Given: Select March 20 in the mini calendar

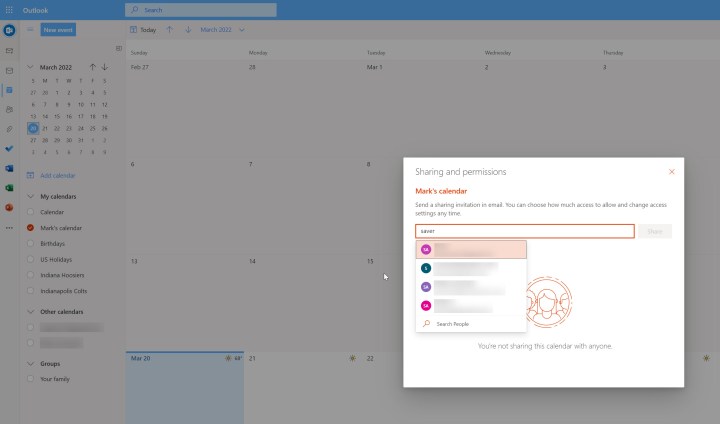Looking at the screenshot, I should (33, 128).
